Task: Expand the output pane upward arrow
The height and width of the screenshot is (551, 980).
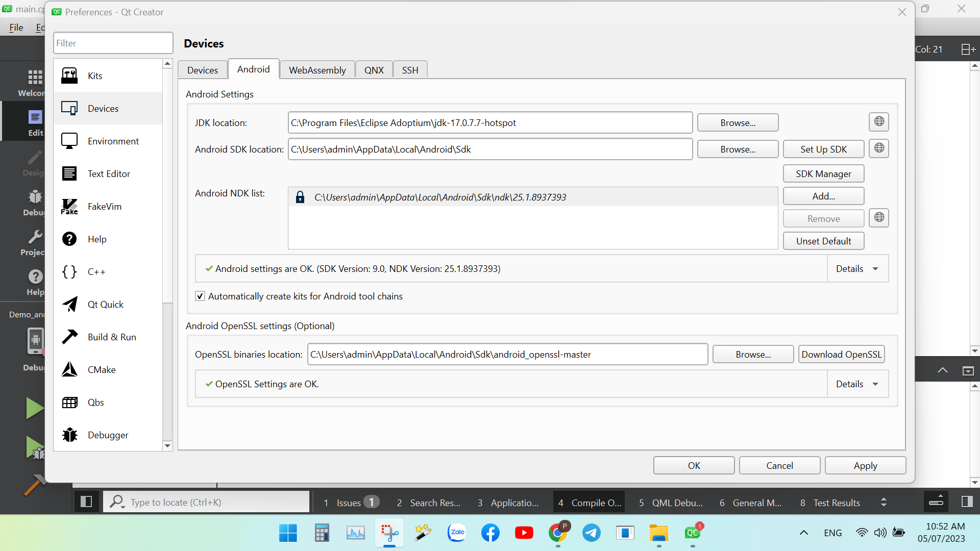Action: click(942, 371)
